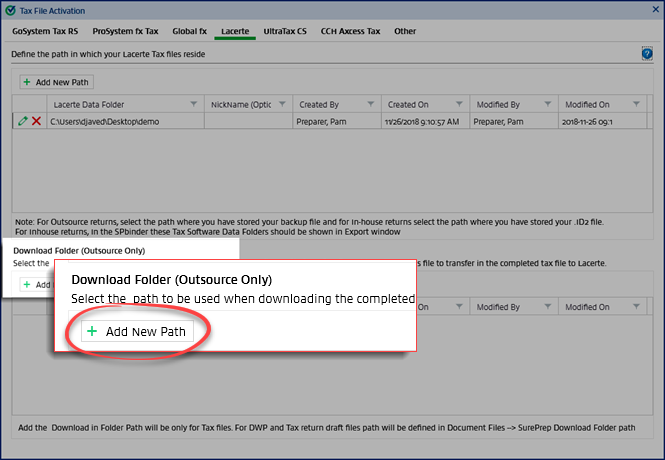Viewport: 665px width, 460px height.
Task: Switch to the ProSystem fx Tax tab
Action: (125, 31)
